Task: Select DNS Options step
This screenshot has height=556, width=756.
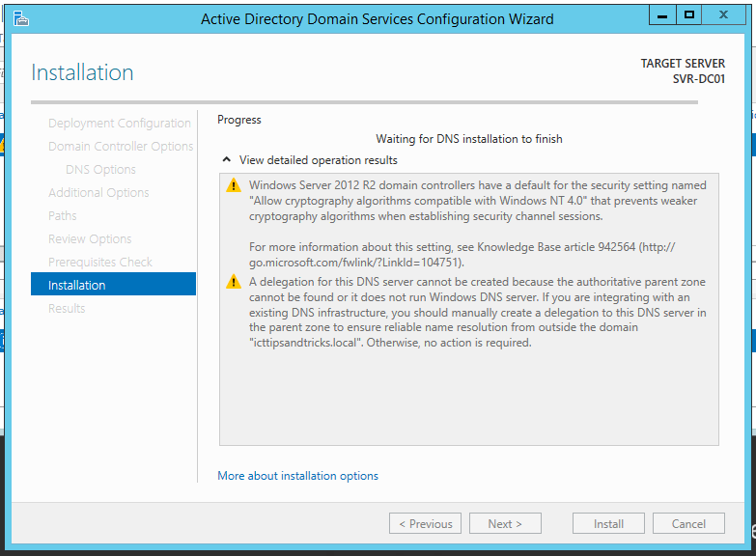Action: point(100,169)
